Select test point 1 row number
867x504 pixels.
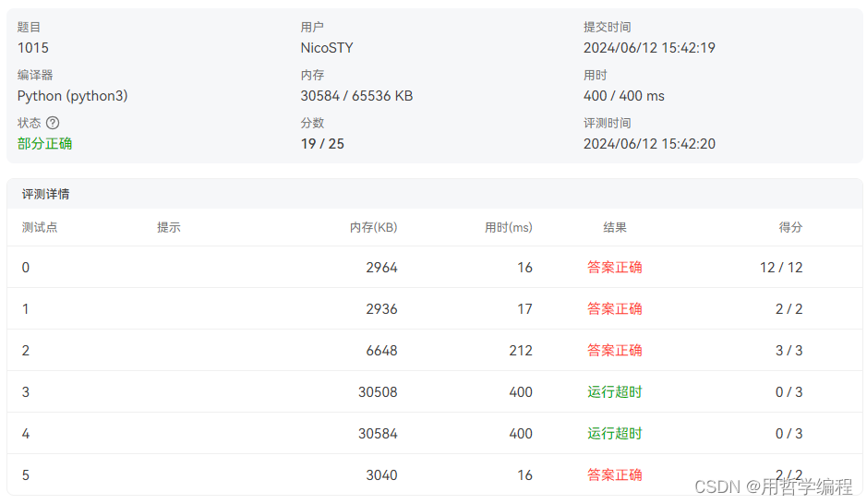(26, 309)
